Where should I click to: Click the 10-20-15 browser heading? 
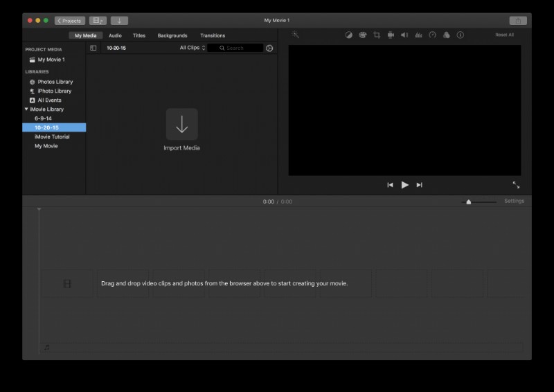(x=116, y=48)
